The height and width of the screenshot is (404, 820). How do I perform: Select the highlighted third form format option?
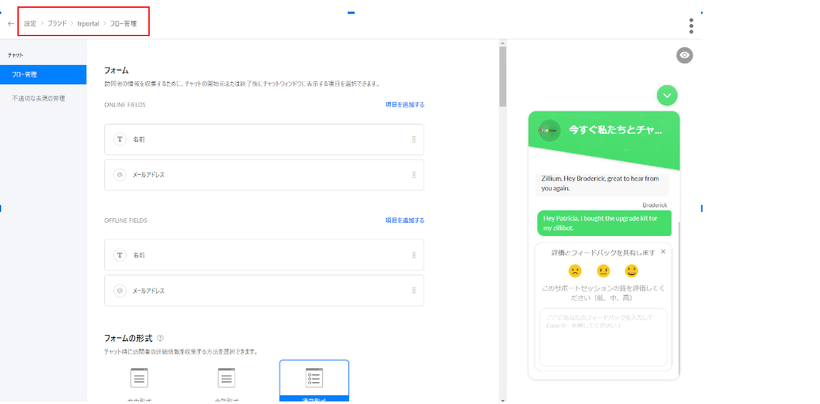pyautogui.click(x=314, y=379)
